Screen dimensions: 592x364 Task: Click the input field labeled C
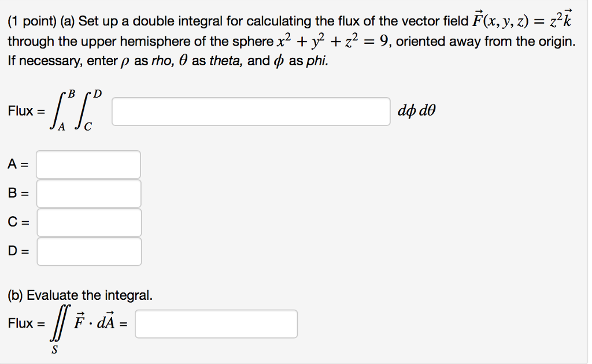(88, 222)
